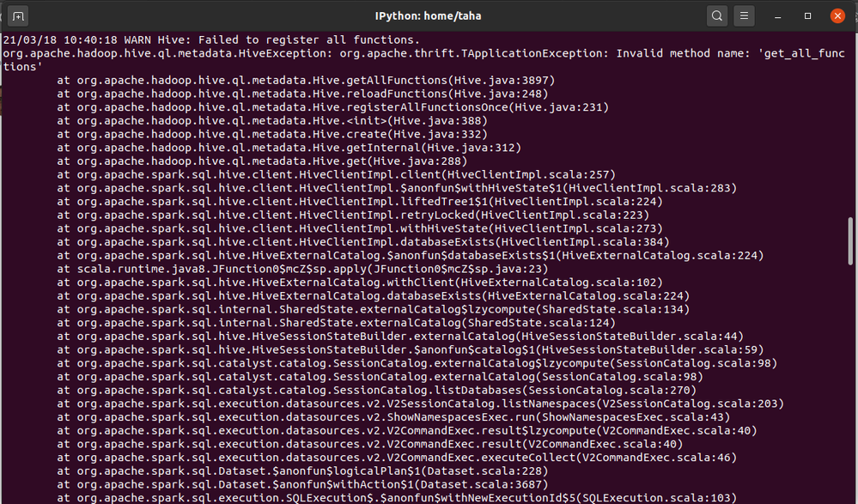Click the ShowNamespacesExec.run stack line
This screenshot has height=504, width=858.
tap(393, 417)
